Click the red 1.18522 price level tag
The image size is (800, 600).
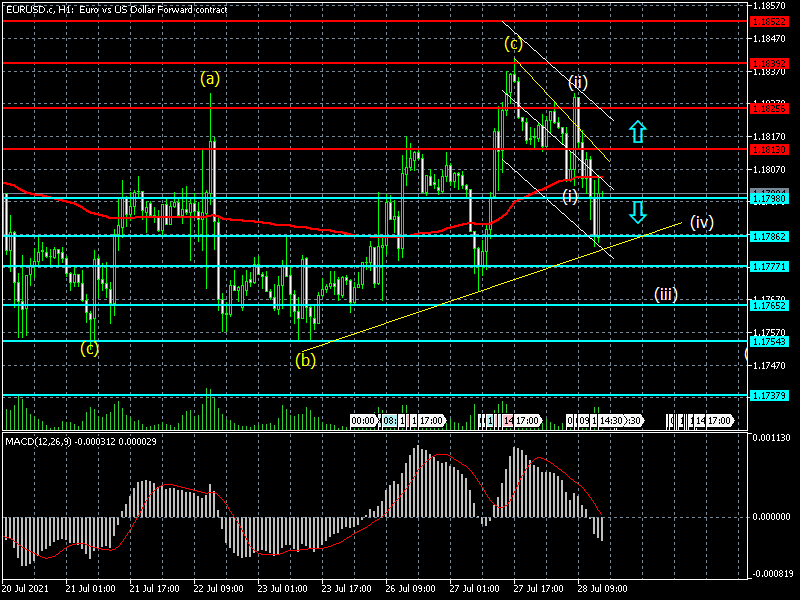tap(769, 20)
